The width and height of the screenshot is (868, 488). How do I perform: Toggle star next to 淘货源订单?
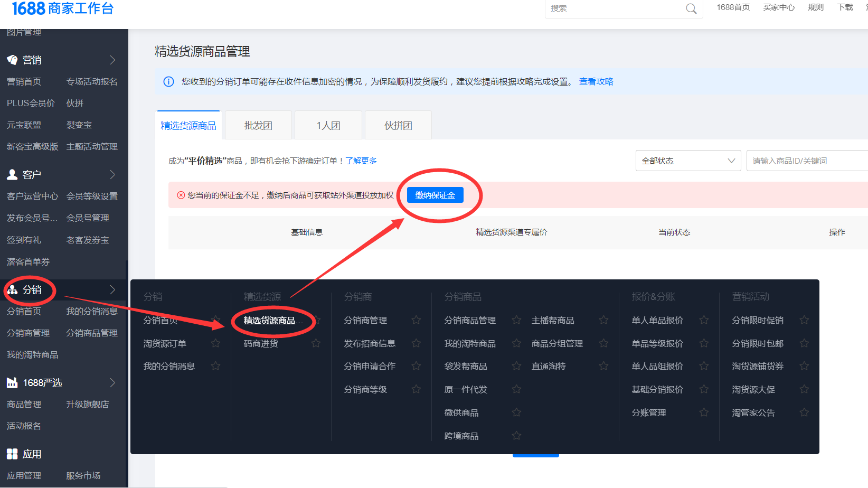pyautogui.click(x=215, y=343)
